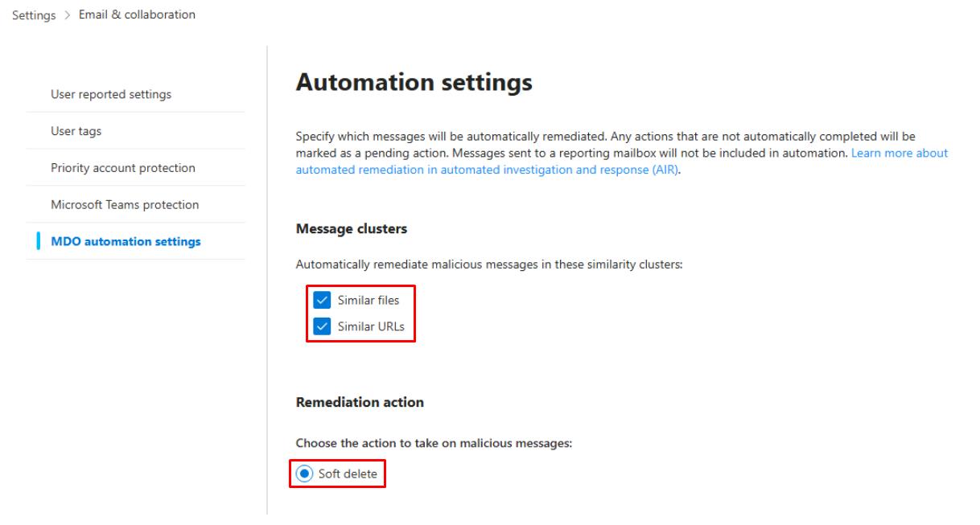
Task: Click the Automation settings heading
Action: [x=414, y=82]
